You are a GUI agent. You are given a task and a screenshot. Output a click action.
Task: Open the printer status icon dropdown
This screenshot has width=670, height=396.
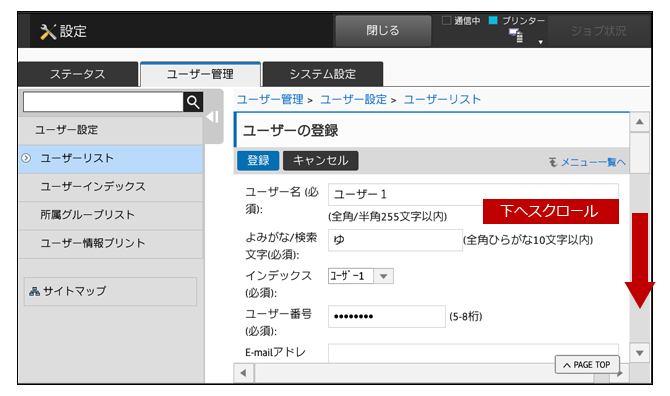(540, 42)
